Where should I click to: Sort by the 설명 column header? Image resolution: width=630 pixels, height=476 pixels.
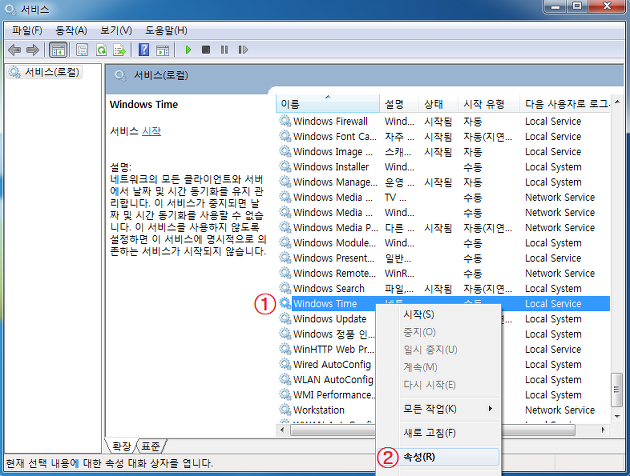(399, 104)
